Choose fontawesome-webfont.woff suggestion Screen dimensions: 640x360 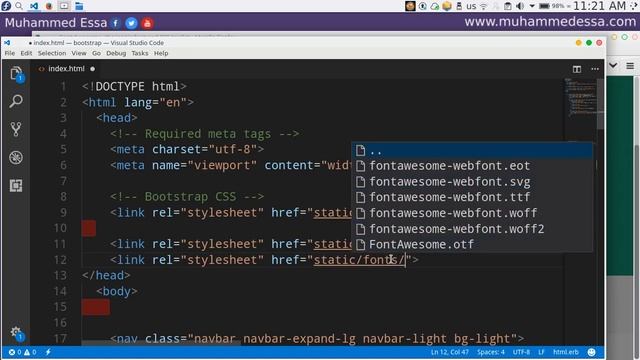pos(472,213)
